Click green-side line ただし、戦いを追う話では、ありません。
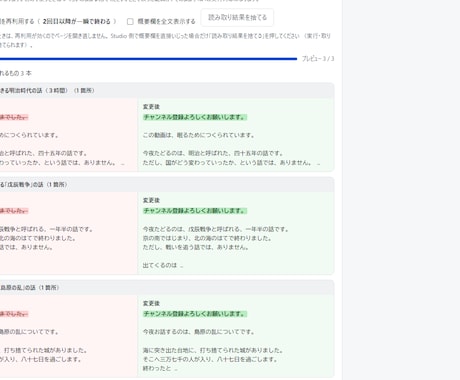Image resolution: width=460 pixels, height=380 pixels. pyautogui.click(x=196, y=247)
